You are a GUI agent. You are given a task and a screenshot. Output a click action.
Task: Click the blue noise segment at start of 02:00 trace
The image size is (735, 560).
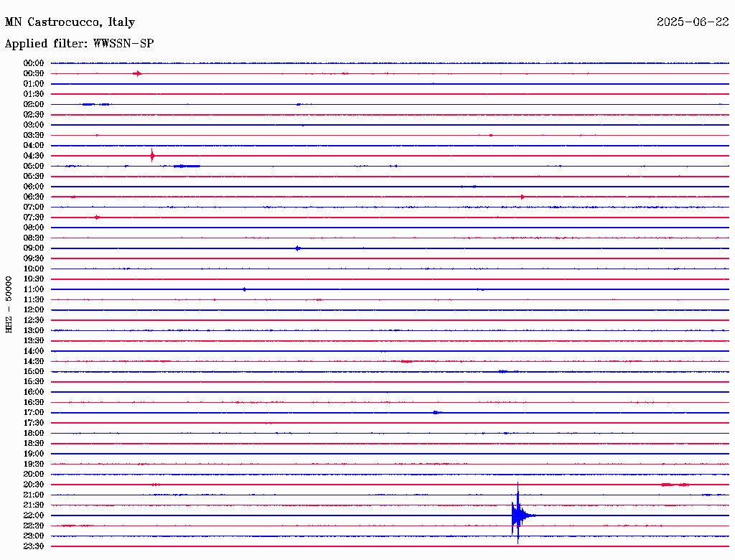95,105
